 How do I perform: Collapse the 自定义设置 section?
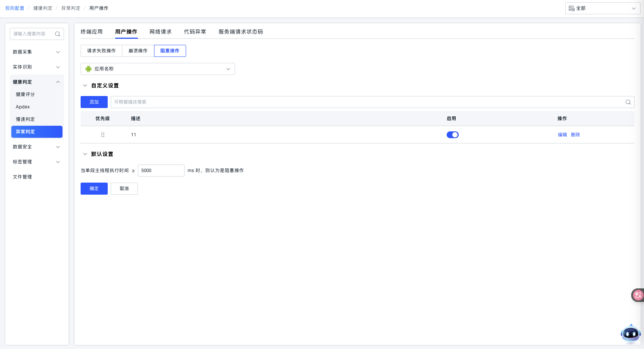pos(85,86)
